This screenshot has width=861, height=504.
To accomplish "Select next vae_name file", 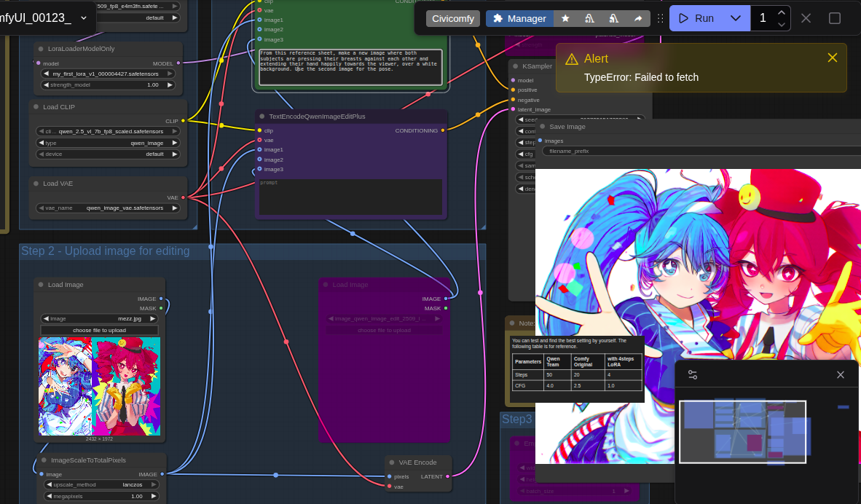I will click(175, 208).
